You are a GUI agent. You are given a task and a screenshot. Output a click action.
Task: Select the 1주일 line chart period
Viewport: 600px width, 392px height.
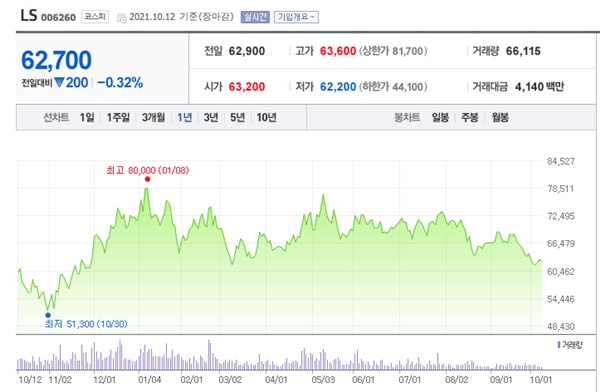(x=118, y=117)
